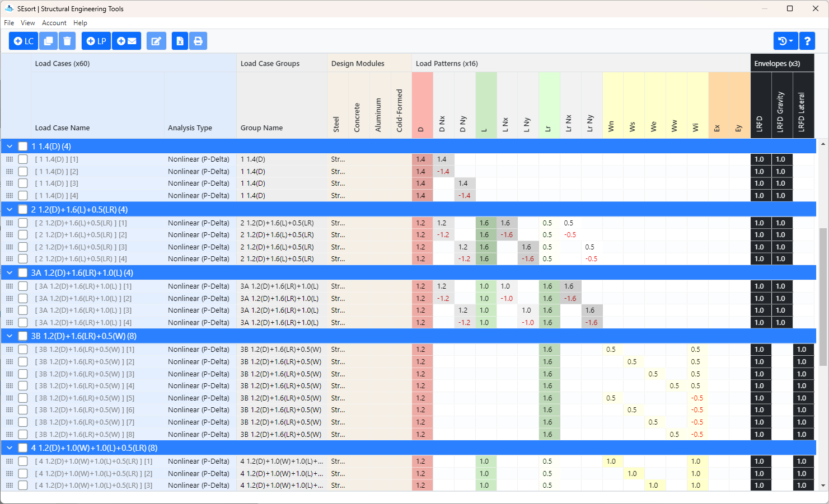This screenshot has width=829, height=504.
Task: Open the help question mark button
Action: (807, 41)
